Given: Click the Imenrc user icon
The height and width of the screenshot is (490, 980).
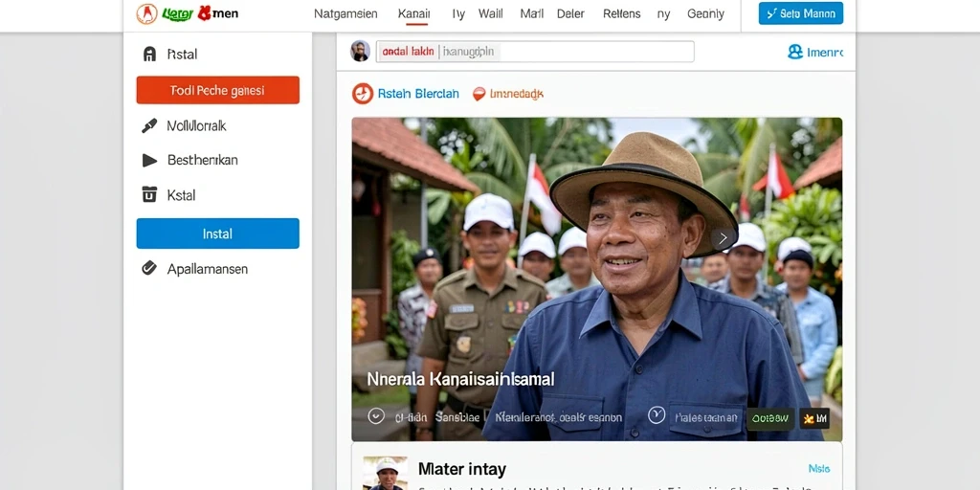Looking at the screenshot, I should tap(795, 52).
